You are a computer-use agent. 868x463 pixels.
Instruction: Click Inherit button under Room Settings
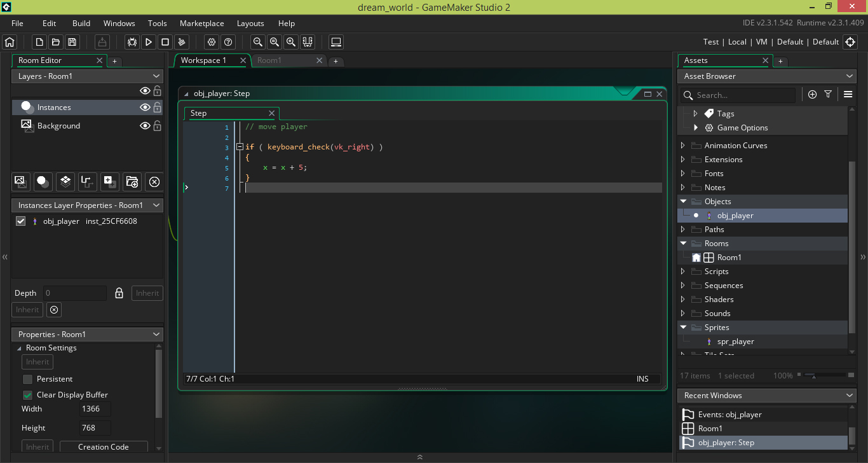pyautogui.click(x=37, y=362)
